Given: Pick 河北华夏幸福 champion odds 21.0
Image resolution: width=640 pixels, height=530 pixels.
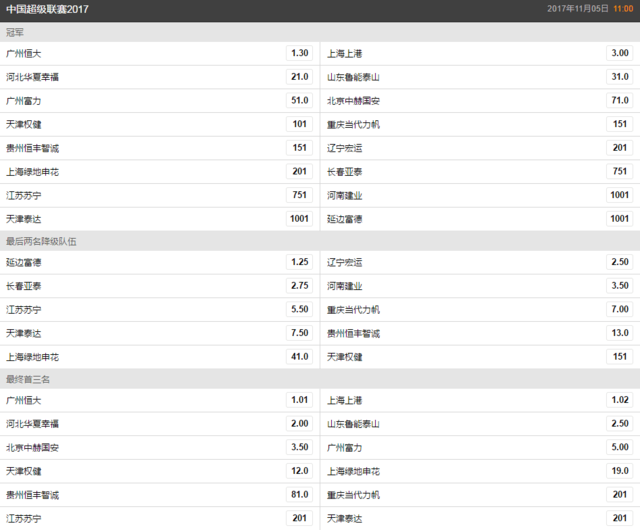Looking at the screenshot, I should (299, 77).
